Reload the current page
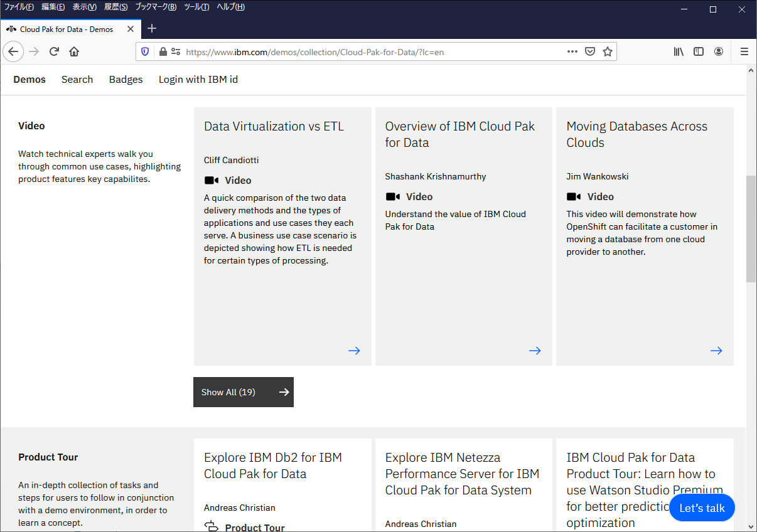 55,51
